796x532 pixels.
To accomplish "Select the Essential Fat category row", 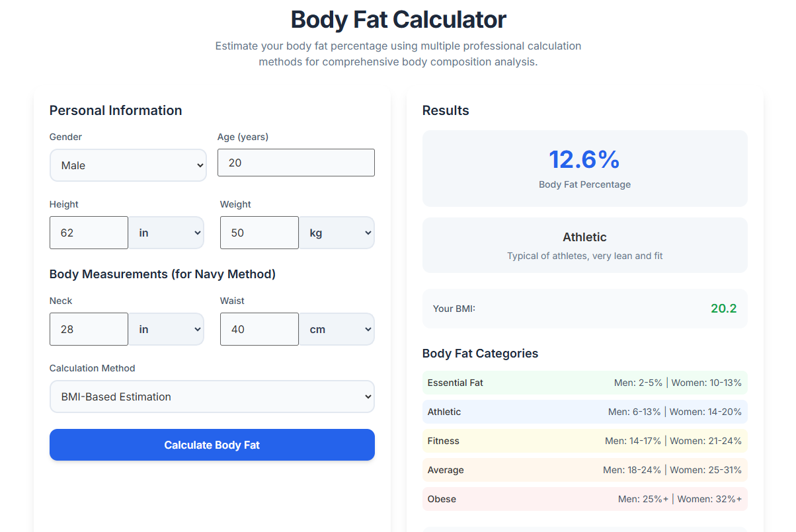I will 584,382.
